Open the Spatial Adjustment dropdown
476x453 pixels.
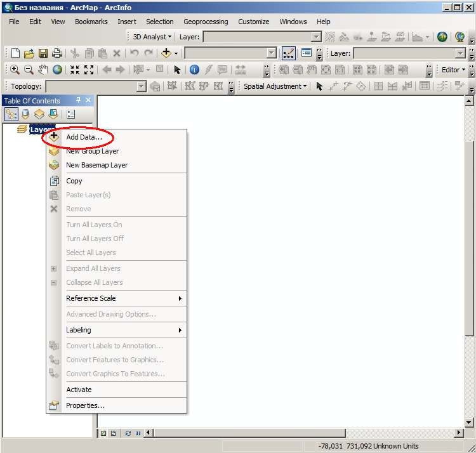click(x=275, y=86)
